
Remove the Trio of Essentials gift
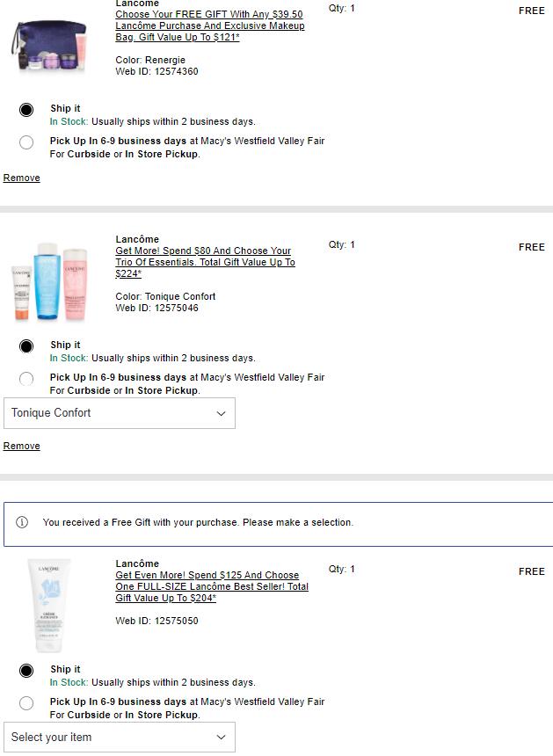click(x=21, y=446)
